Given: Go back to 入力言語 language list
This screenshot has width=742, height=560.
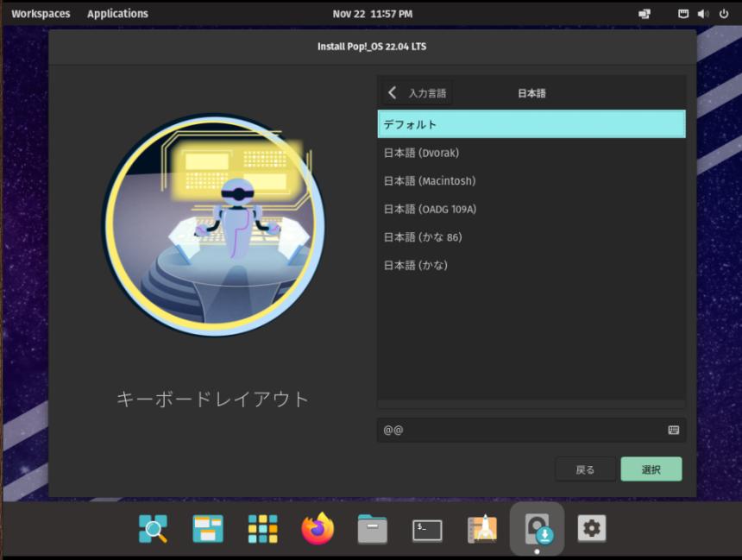Looking at the screenshot, I should pos(417,93).
